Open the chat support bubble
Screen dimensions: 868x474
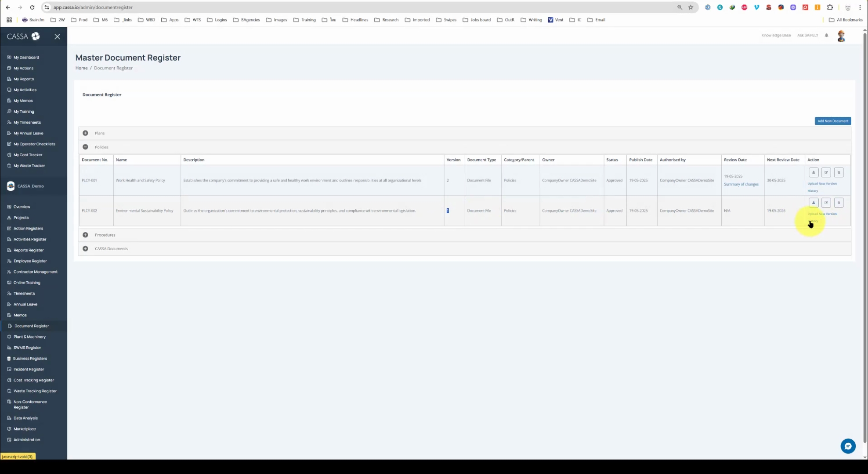pyautogui.click(x=848, y=446)
